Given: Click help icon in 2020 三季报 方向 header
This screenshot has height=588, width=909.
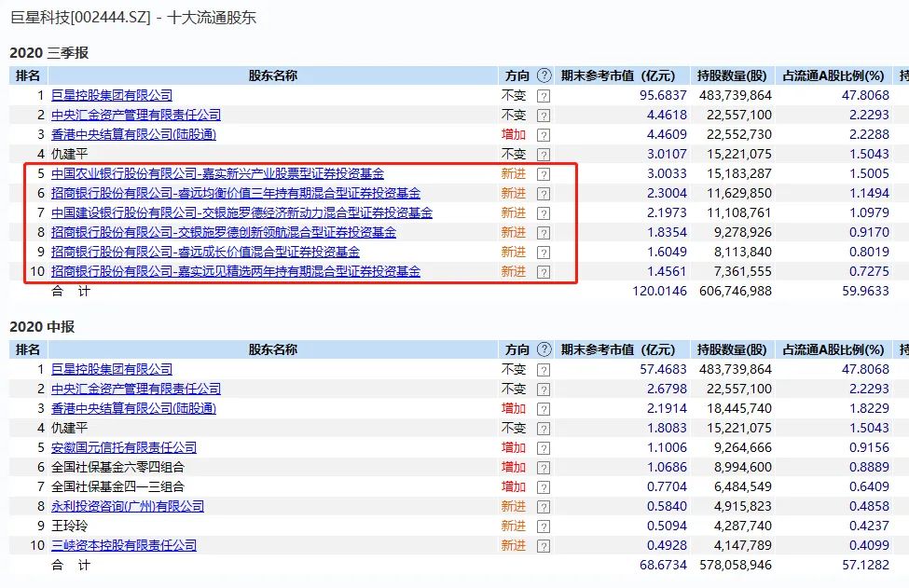Looking at the screenshot, I should coord(544,75).
